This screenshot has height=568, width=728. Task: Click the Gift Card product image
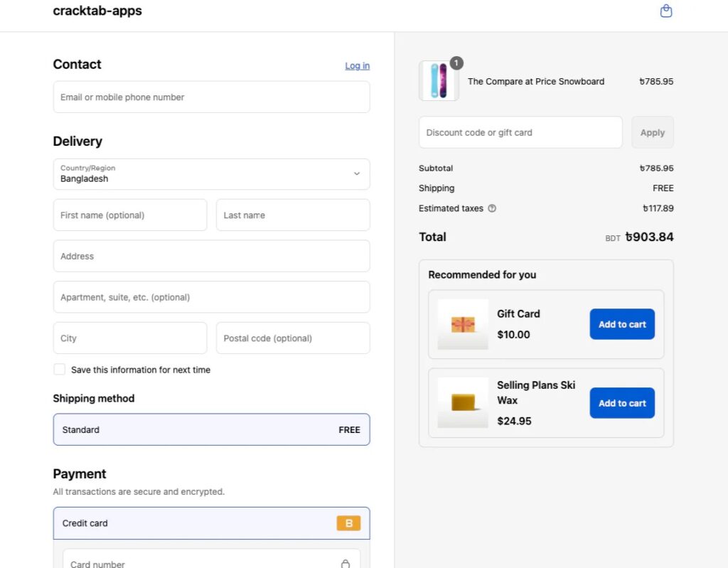tap(463, 324)
